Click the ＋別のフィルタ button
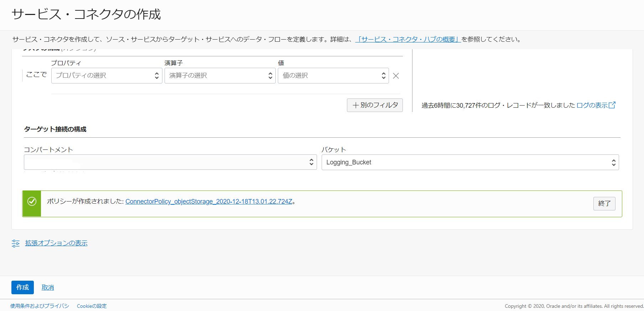The height and width of the screenshot is (311, 644). coord(375,105)
